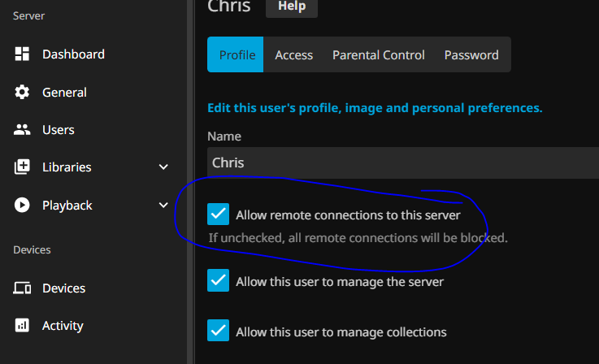Image resolution: width=599 pixels, height=364 pixels.
Task: Click the Activity chart icon
Action: [23, 326]
